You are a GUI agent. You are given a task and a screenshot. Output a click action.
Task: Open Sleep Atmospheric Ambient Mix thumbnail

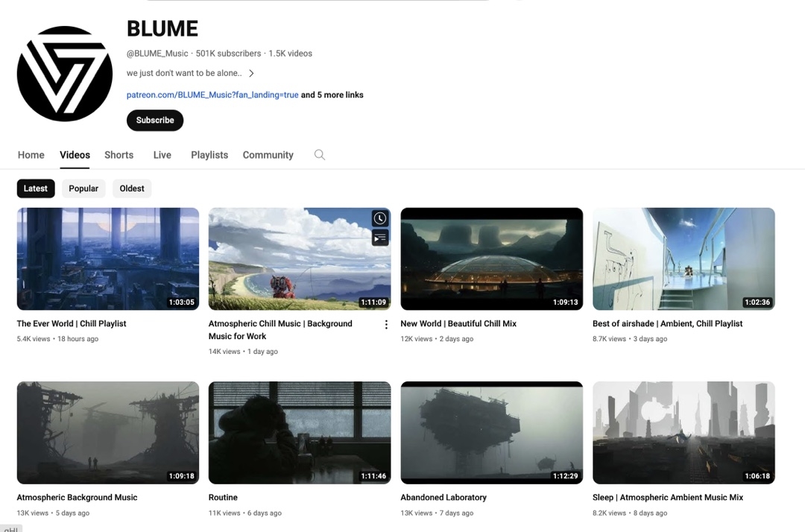click(684, 432)
